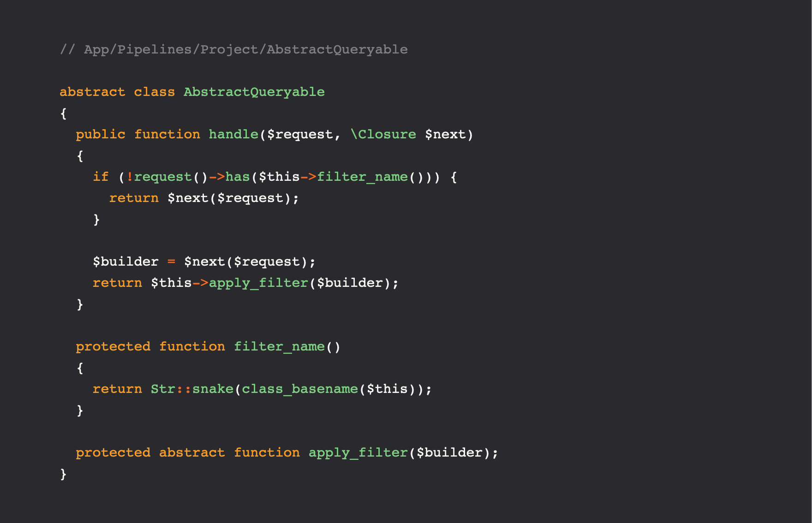Click the handle function name
The image size is (812, 523).
pyautogui.click(x=233, y=134)
